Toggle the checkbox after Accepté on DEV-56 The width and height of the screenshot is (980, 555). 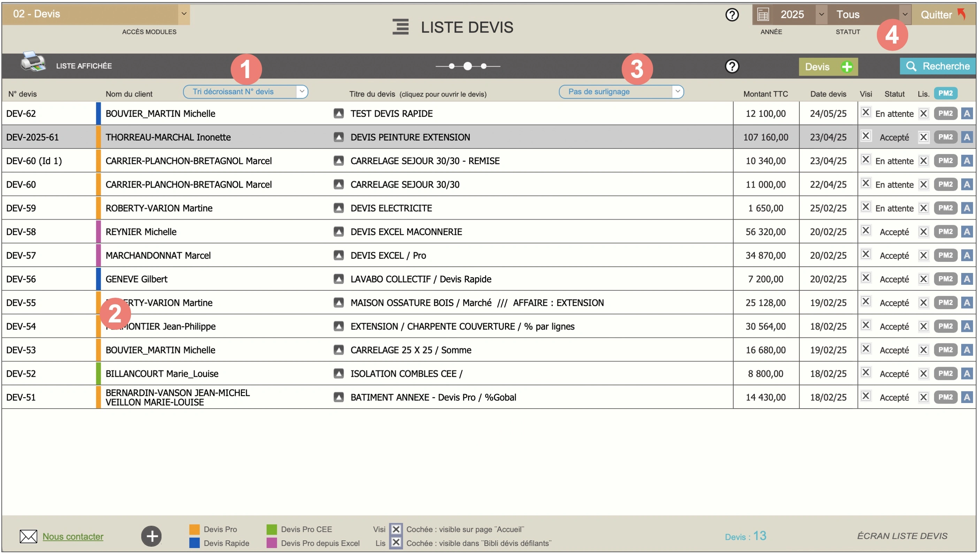(x=924, y=279)
